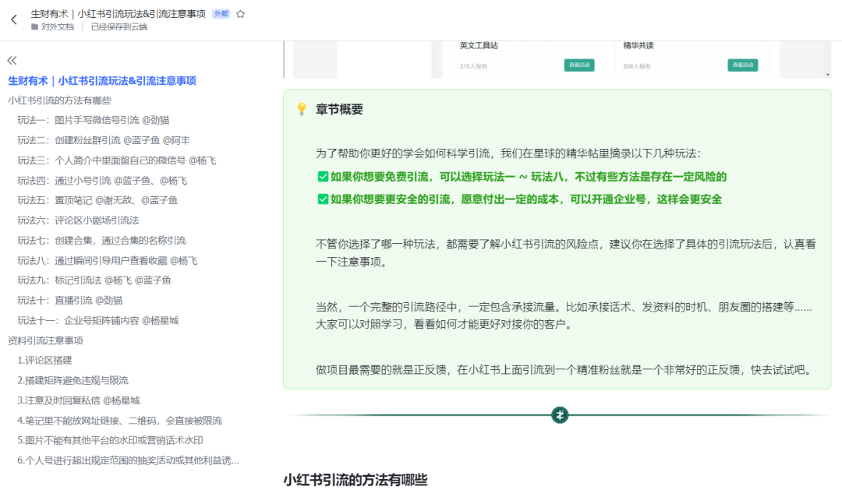
Task: Go to outline item 1.评论区搭建
Action: [44, 360]
